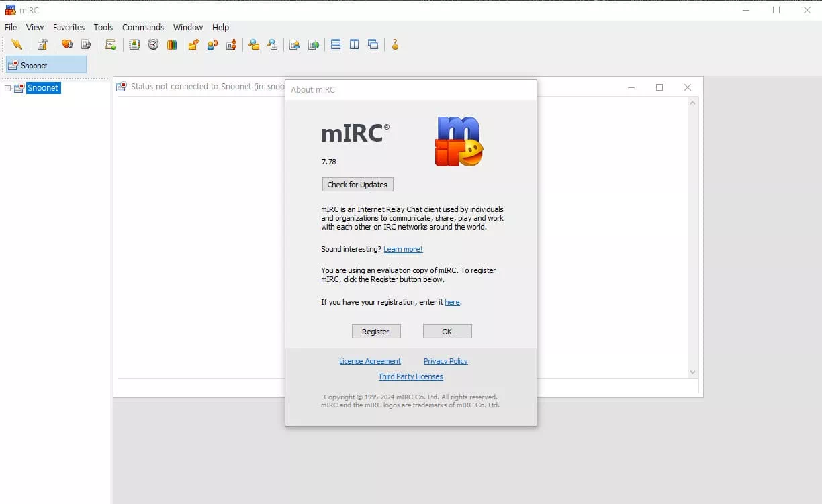Open the File menu
This screenshot has height=504, width=822.
pyautogui.click(x=11, y=28)
